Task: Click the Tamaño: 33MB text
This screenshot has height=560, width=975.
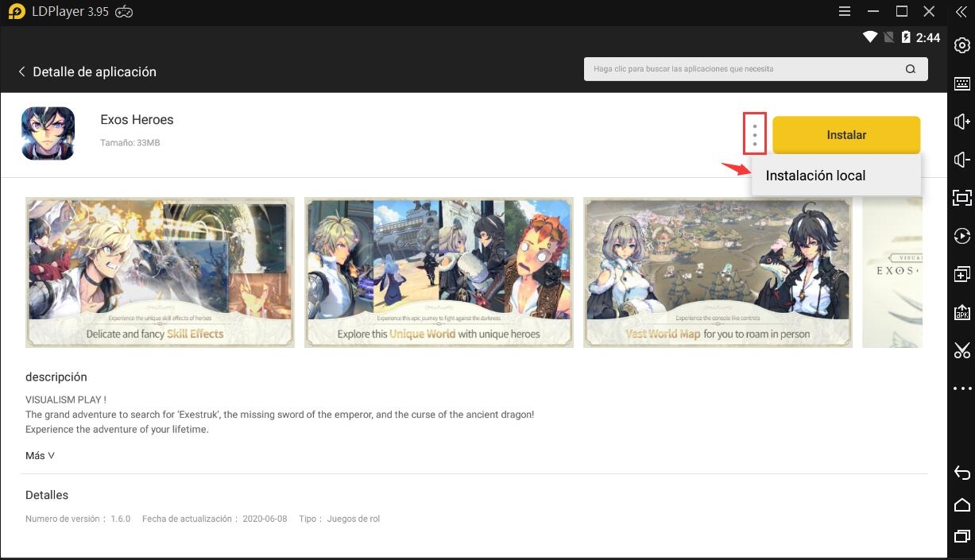Action: point(130,143)
